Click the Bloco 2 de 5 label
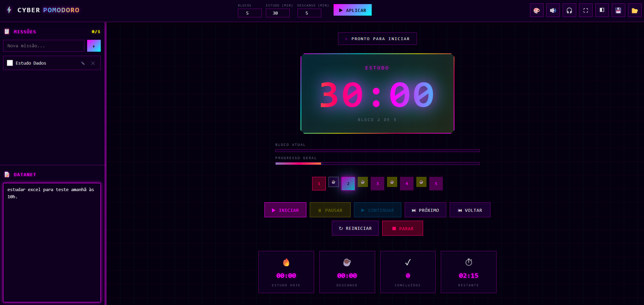This screenshot has height=305, width=644. click(377, 120)
